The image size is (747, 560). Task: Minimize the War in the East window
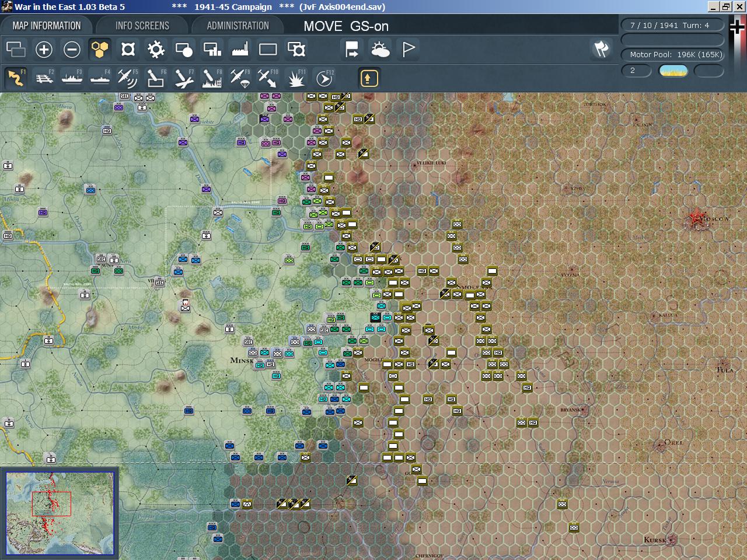[713, 7]
